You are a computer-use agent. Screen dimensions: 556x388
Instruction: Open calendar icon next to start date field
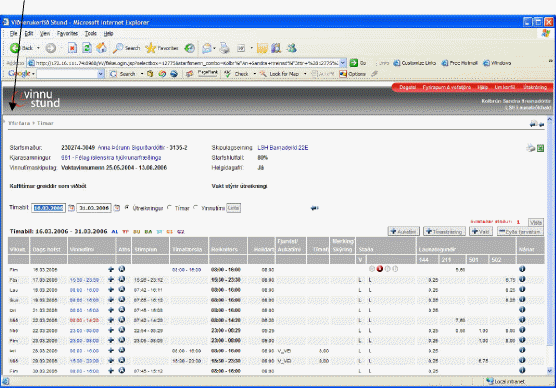(71, 208)
